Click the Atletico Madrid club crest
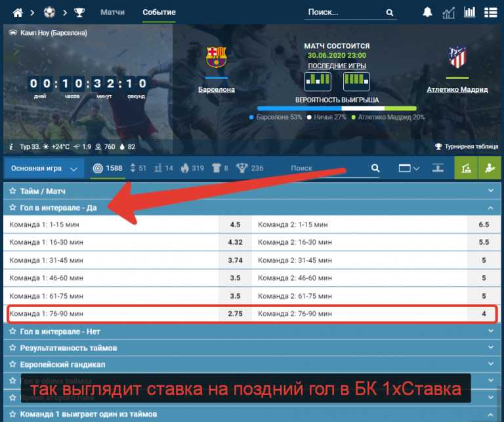This screenshot has height=422, width=504. 457,57
